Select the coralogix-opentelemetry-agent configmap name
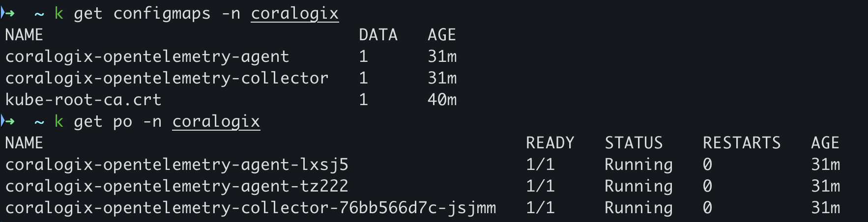This screenshot has width=868, height=222. tap(147, 57)
